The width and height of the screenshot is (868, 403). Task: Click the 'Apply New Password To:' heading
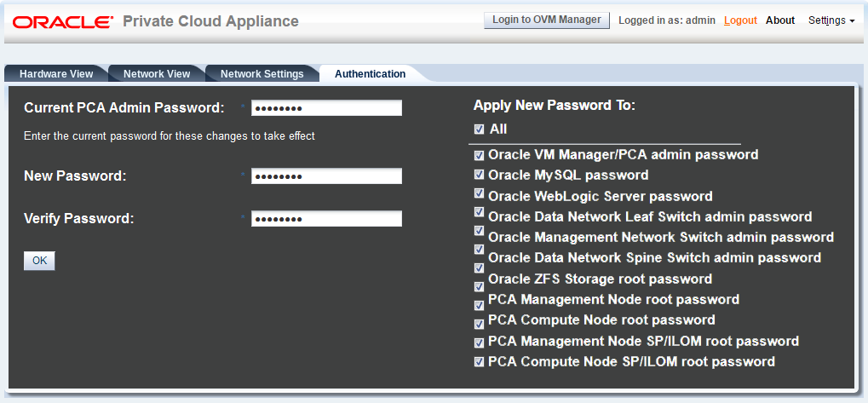pyautogui.click(x=555, y=105)
